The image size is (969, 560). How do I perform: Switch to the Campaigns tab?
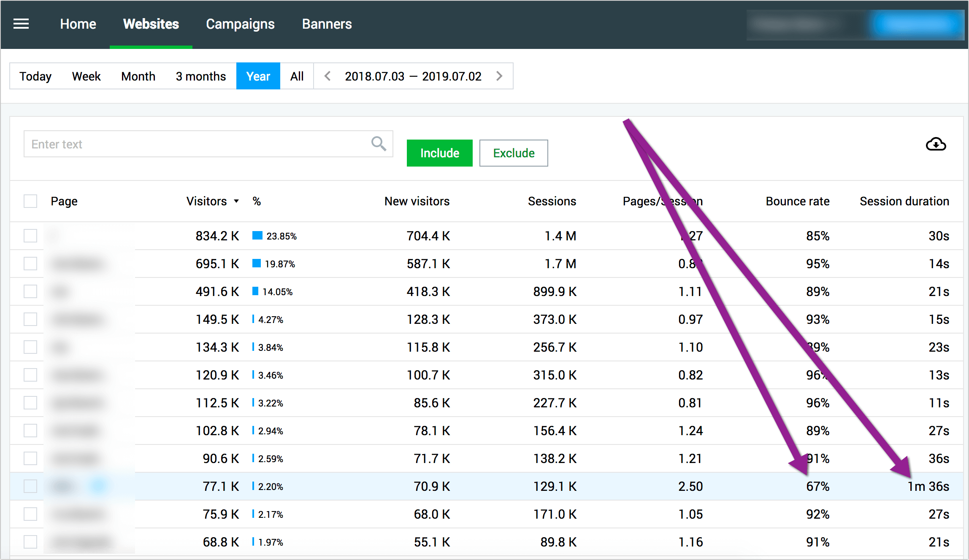point(240,24)
